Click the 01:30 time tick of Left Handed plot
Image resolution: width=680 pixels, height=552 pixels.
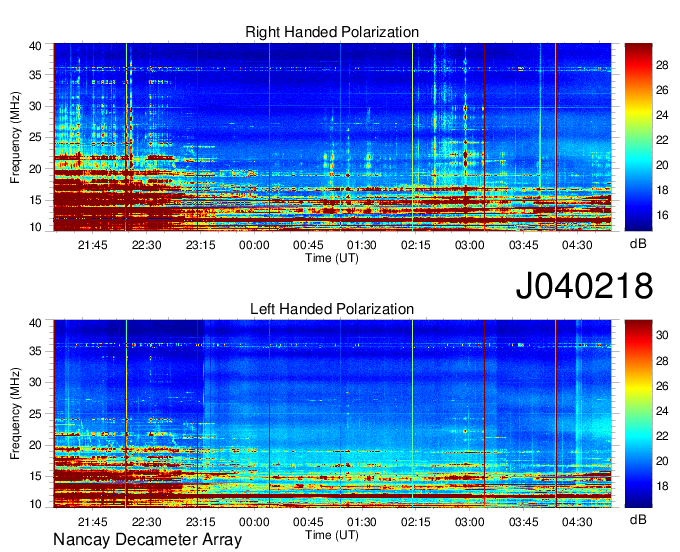[362, 522]
